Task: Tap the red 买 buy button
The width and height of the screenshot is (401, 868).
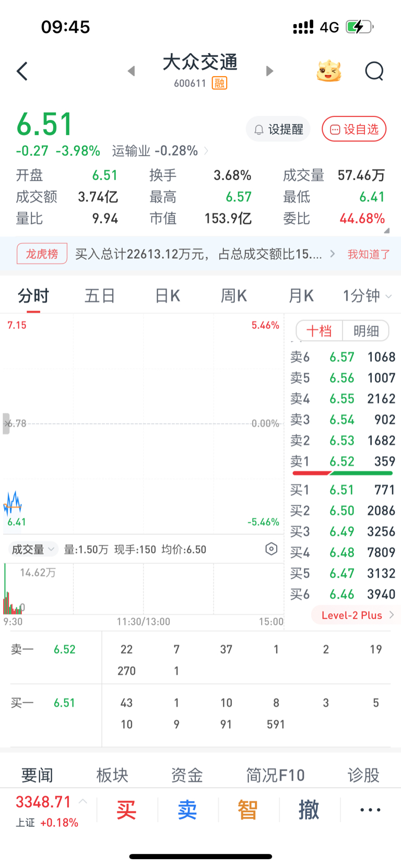Action: pos(126,810)
